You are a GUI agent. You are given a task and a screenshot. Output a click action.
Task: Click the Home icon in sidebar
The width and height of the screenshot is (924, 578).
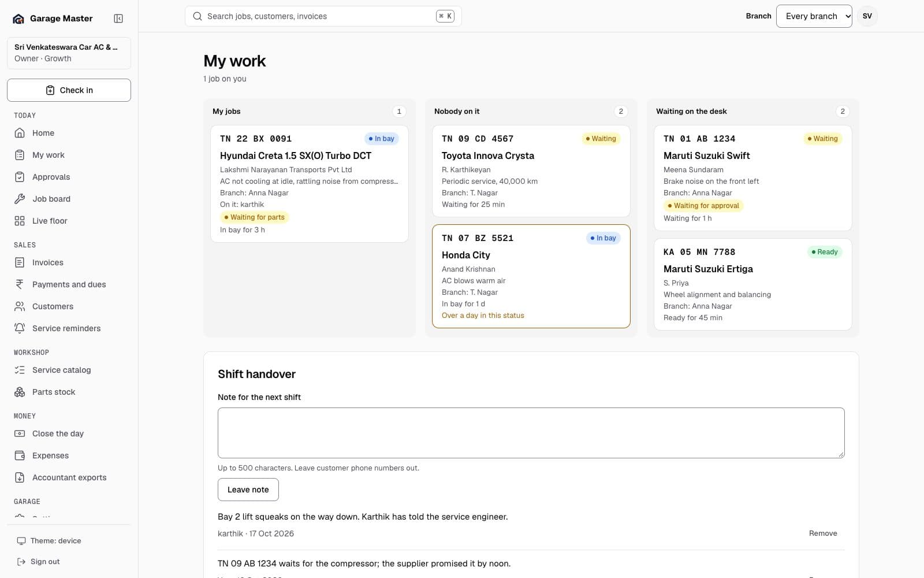coord(20,133)
